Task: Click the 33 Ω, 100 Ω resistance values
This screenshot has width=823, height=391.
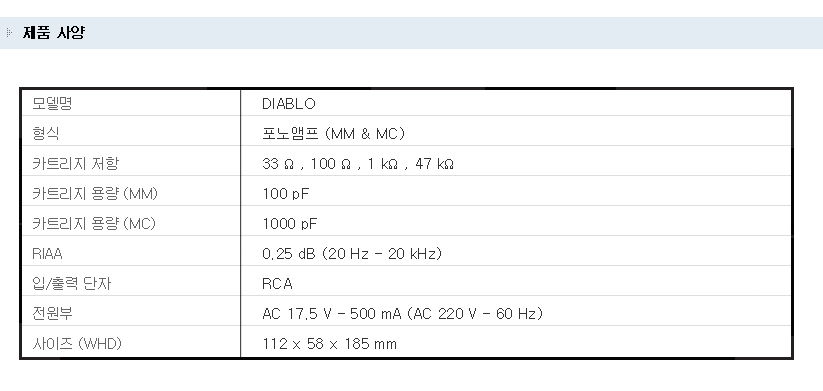Action: (358, 164)
